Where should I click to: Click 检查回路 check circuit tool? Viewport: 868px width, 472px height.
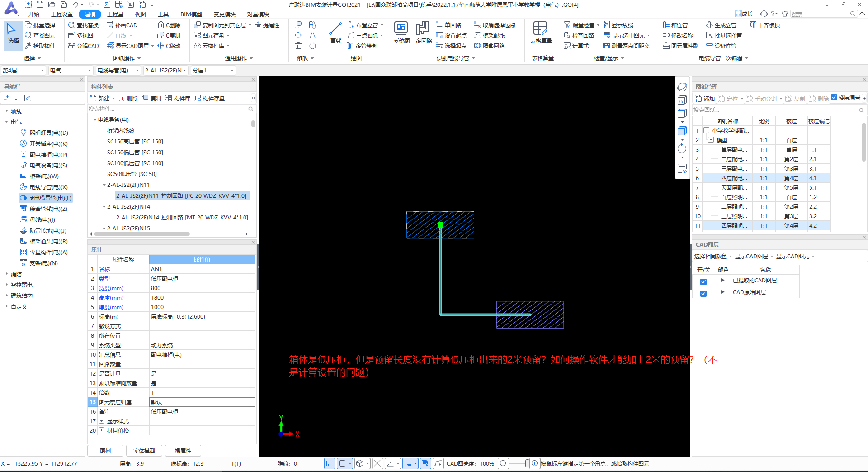click(x=579, y=35)
